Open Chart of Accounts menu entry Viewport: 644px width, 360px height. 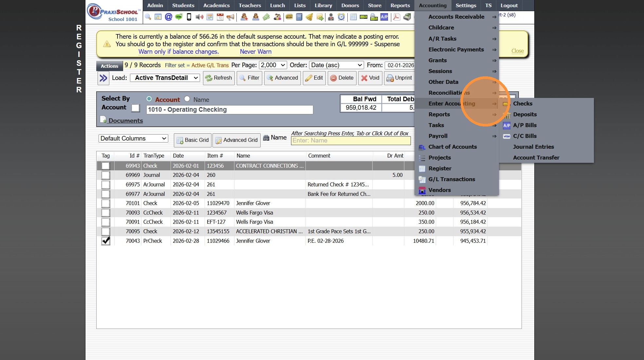tap(452, 147)
